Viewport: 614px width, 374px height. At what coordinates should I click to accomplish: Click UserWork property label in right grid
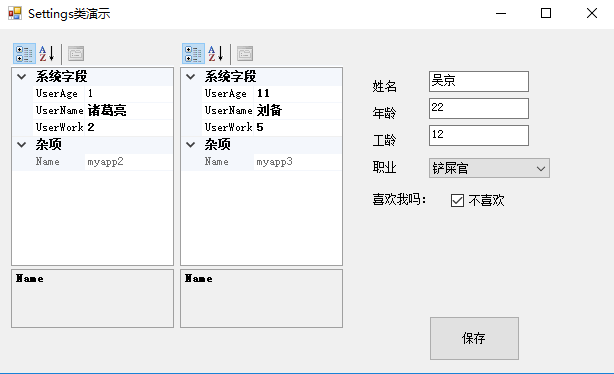[x=228, y=127]
